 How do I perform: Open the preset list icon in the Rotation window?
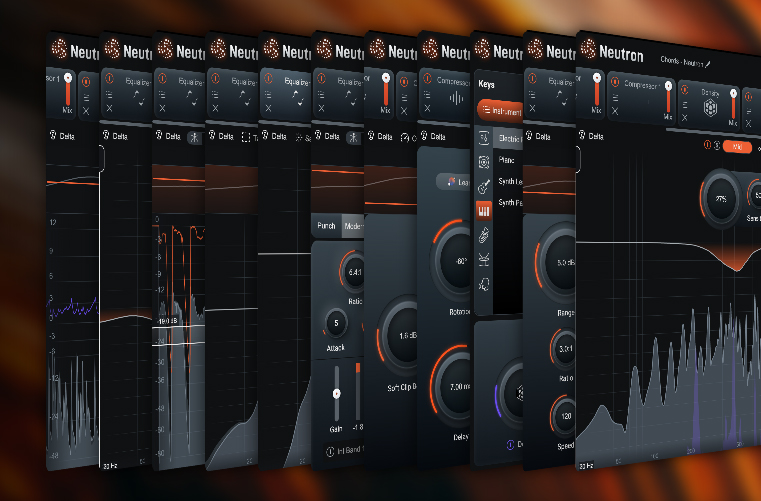427,95
